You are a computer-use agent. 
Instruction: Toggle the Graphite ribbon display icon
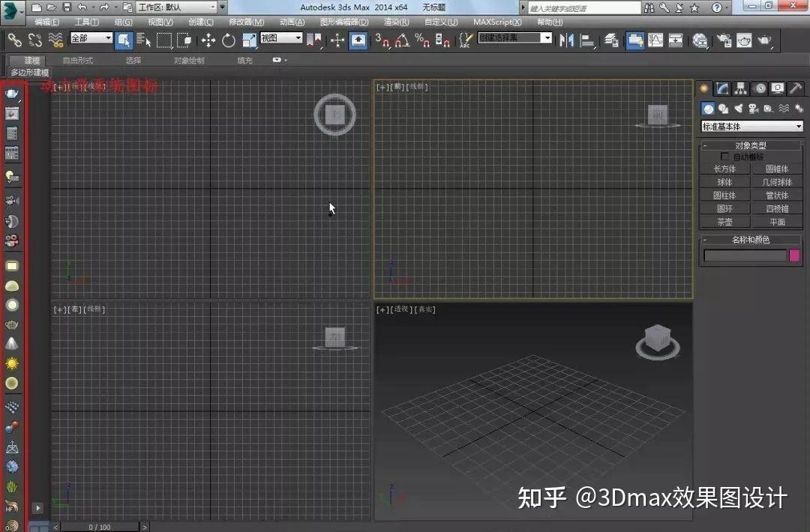[x=635, y=40]
